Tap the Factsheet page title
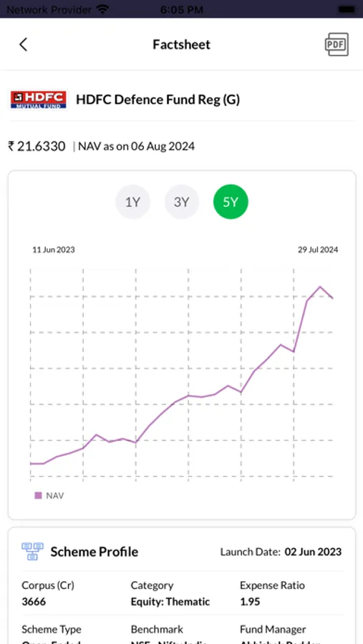The width and height of the screenshot is (363, 644). point(181,44)
